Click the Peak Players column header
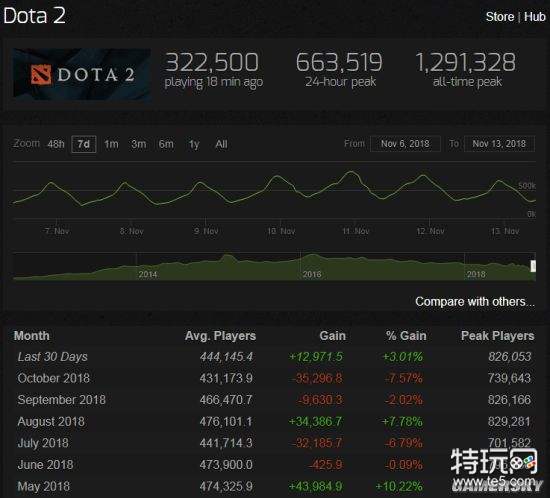Viewport: 550px width, 498px height. [x=497, y=336]
